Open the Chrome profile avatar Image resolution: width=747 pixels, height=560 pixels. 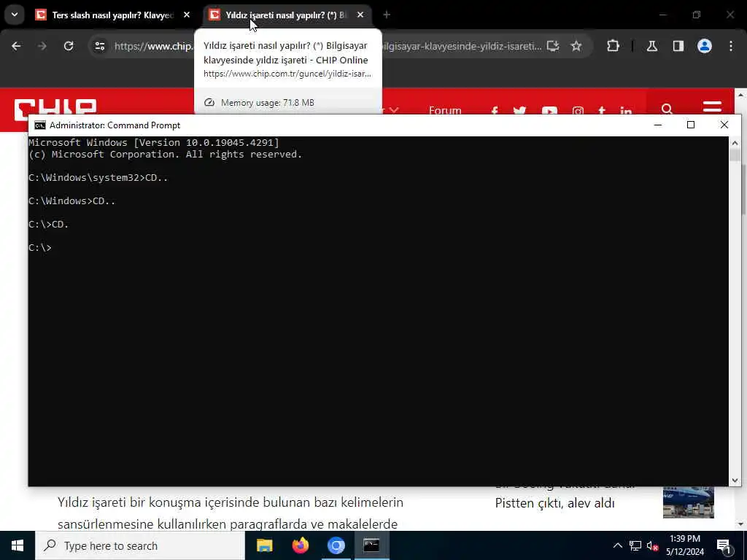704,46
